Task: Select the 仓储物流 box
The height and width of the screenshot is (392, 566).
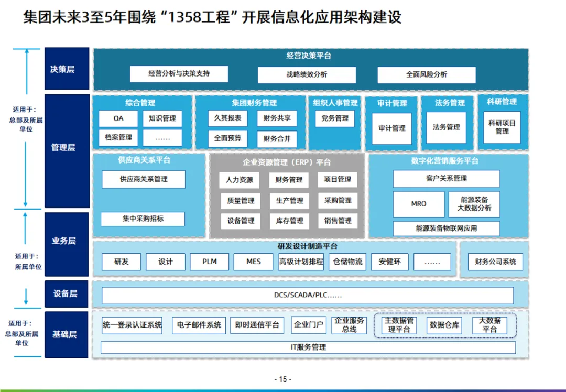Action: (x=347, y=262)
